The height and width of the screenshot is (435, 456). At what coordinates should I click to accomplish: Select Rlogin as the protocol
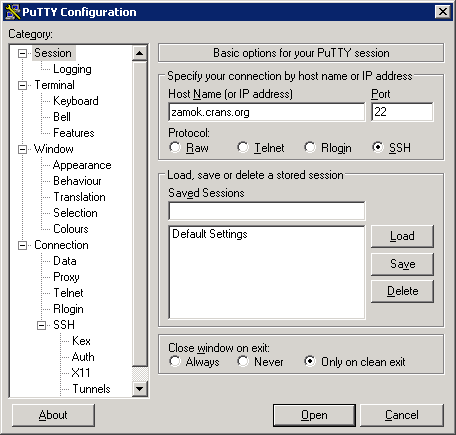310,147
